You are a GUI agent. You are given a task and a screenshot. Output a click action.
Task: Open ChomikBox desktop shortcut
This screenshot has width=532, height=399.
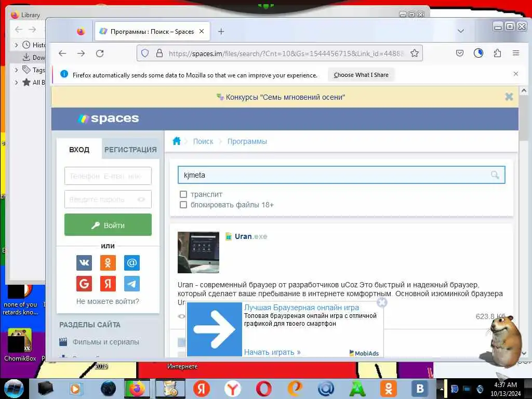pyautogui.click(x=20, y=345)
